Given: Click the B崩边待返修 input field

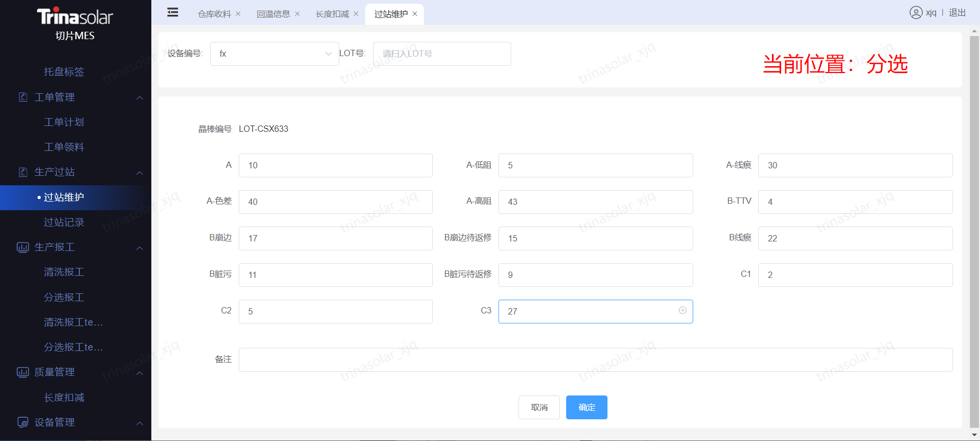Looking at the screenshot, I should (x=596, y=238).
